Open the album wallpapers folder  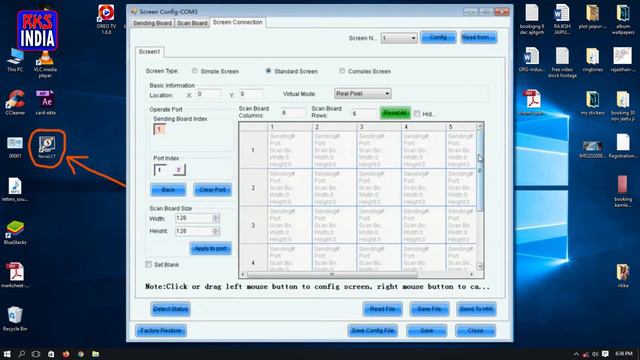(623, 19)
